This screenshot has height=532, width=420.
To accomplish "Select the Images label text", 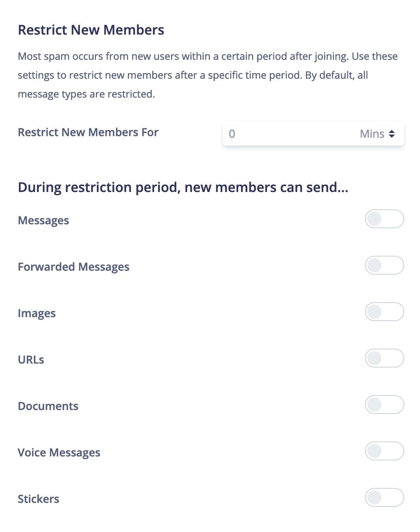I will 37,313.
